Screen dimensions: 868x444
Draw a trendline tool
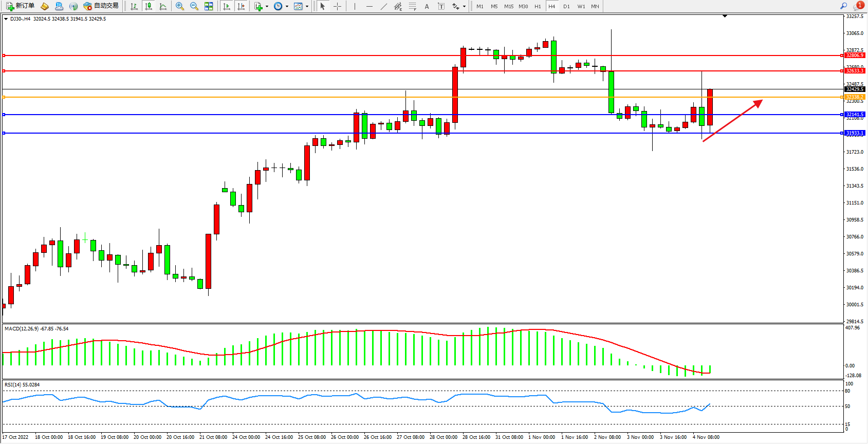click(384, 6)
